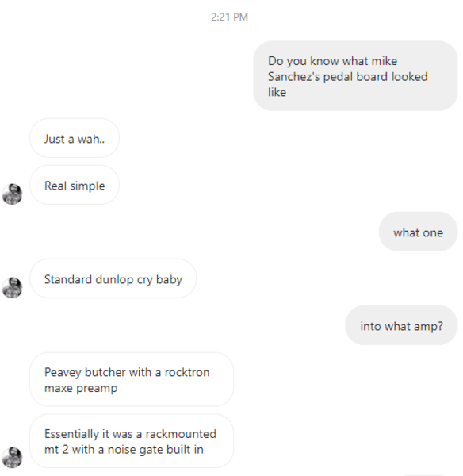The image size is (463, 476).
Task: Open profile picture next to "Standard dunlop cry baby"
Action: (x=12, y=287)
